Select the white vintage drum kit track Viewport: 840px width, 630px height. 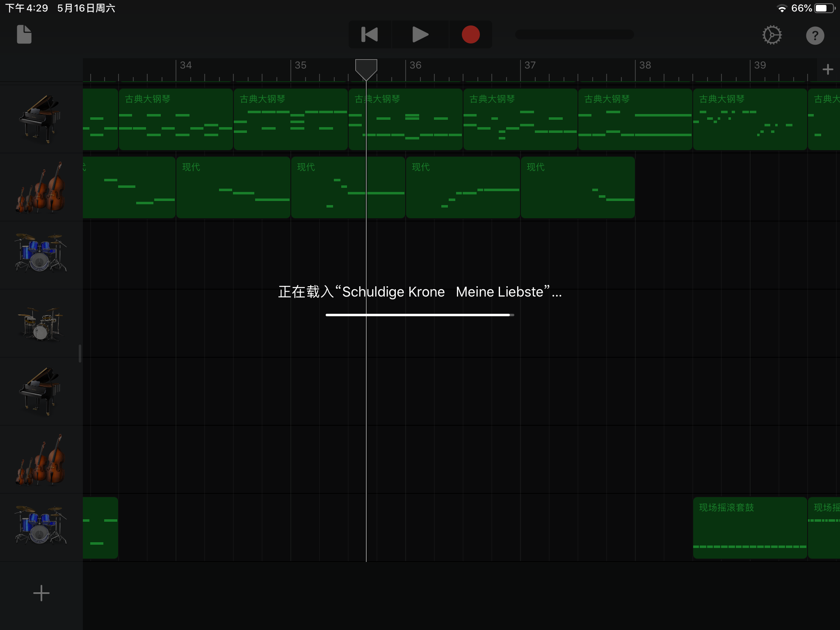[40, 323]
